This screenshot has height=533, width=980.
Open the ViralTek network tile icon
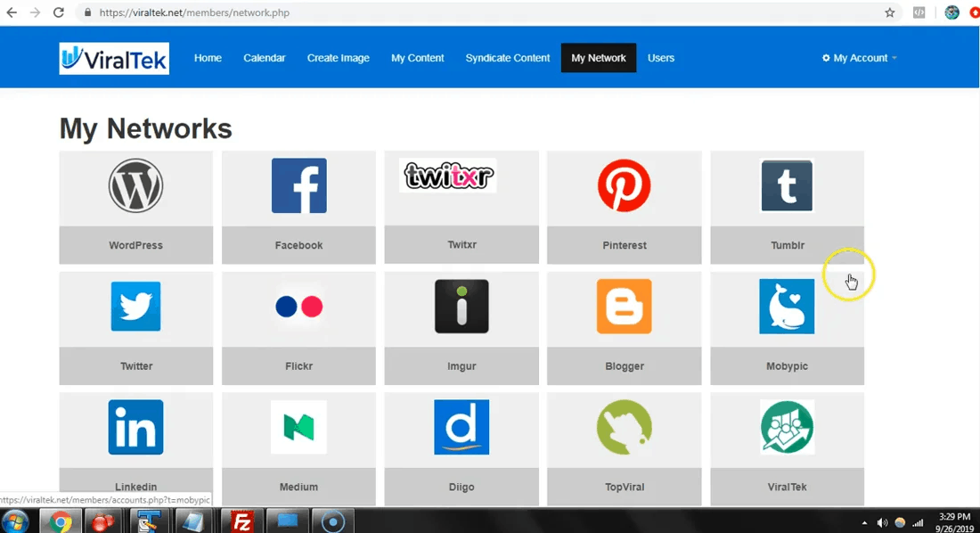point(787,427)
